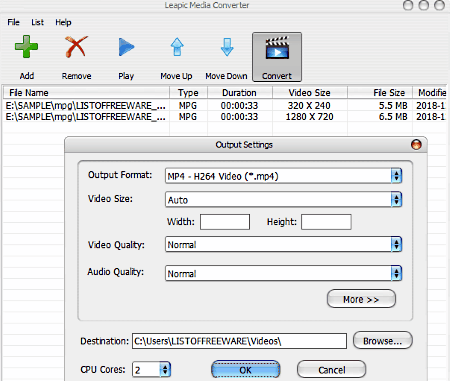The image size is (450, 381).
Task: Click the Browse... button
Action: [383, 341]
